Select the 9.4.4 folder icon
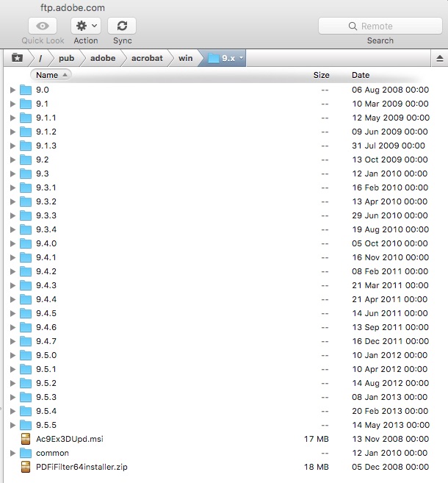448x483 pixels. [26, 299]
